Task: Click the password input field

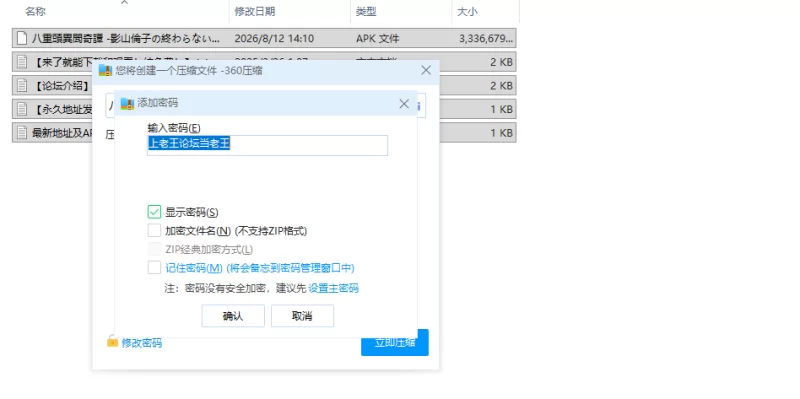Action: (x=267, y=145)
